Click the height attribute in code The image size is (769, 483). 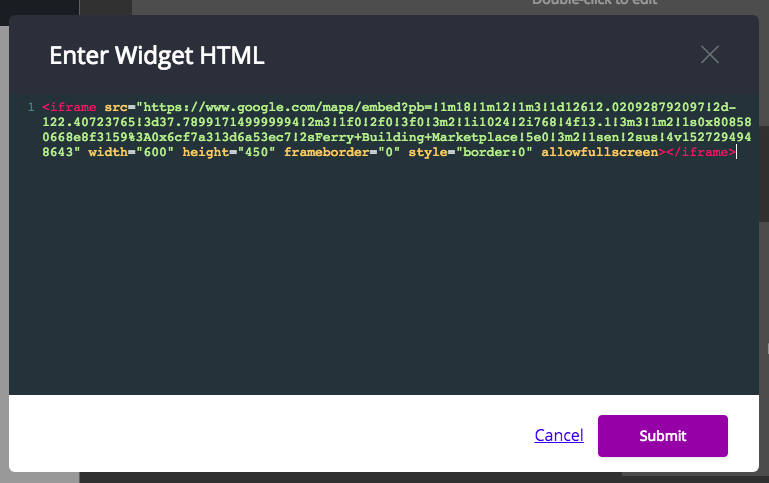[x=206, y=152]
